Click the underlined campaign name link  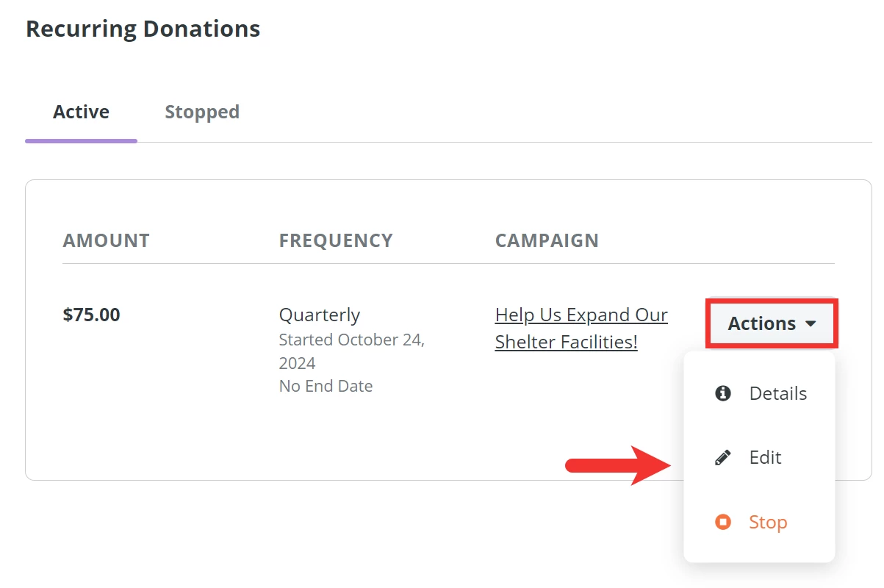[x=581, y=328]
